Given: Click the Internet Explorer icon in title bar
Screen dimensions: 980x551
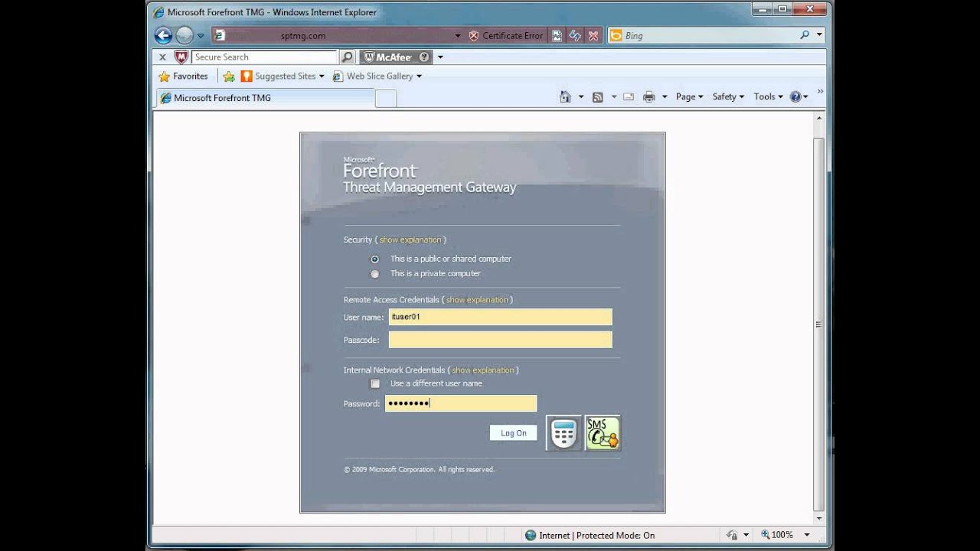Looking at the screenshot, I should [x=158, y=12].
